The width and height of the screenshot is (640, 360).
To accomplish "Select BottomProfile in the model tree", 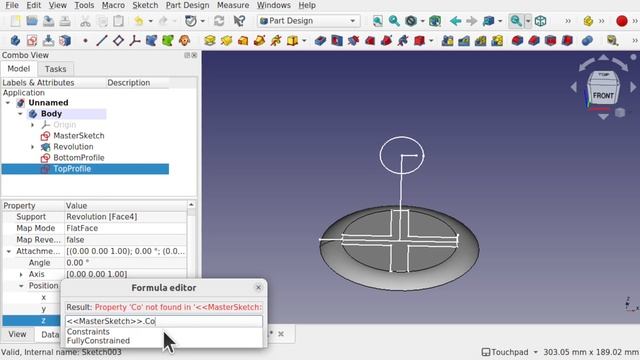I will (x=79, y=158).
